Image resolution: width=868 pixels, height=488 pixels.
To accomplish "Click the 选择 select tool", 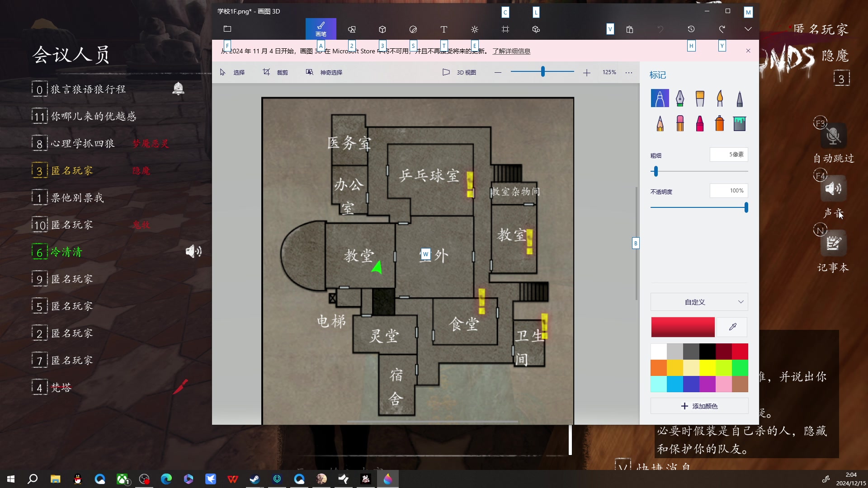I will (232, 72).
